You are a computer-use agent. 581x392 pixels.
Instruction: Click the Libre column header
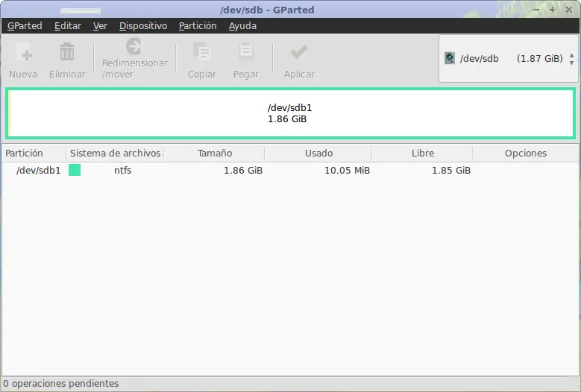[x=423, y=154]
